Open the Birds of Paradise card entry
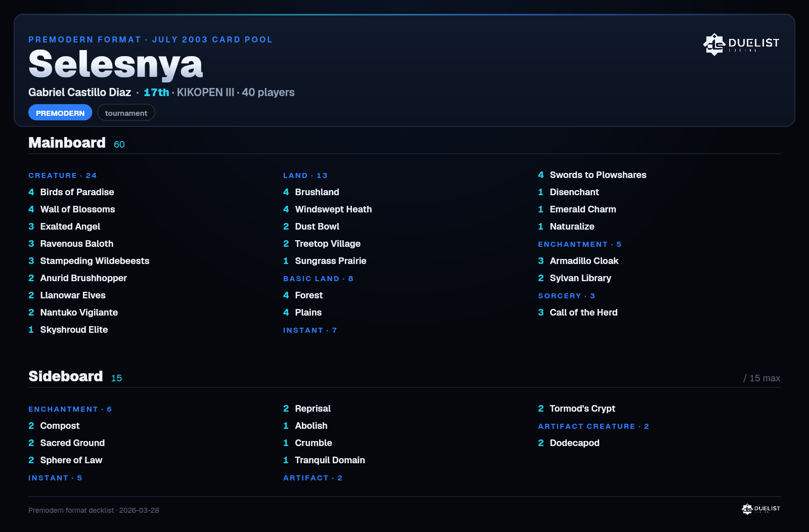Screen dimensions: 809x532 click(71, 192)
